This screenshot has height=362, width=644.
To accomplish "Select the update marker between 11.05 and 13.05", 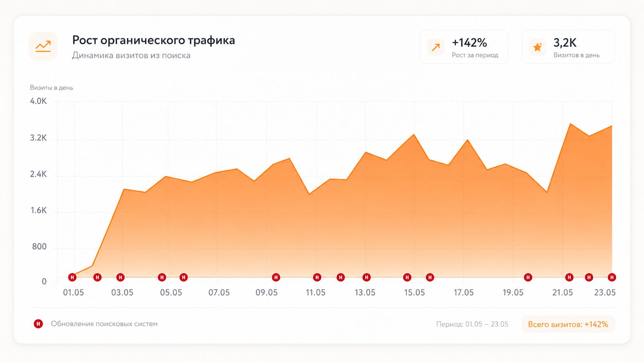I will pos(340,277).
